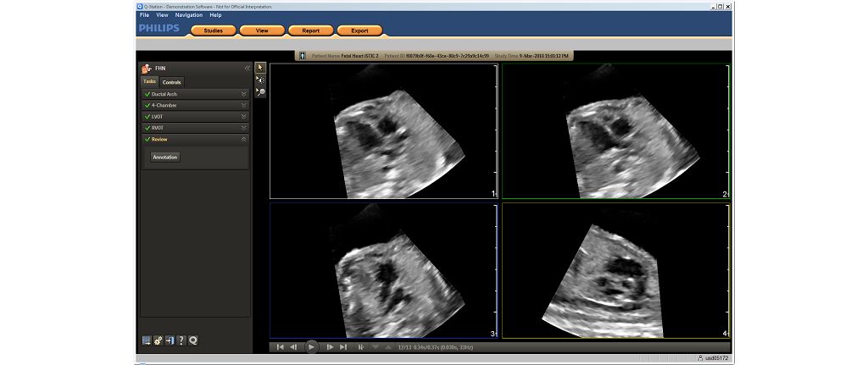Screen dimensions: 868x365
Task: Switch to the Tasks tab
Action: tap(149, 81)
